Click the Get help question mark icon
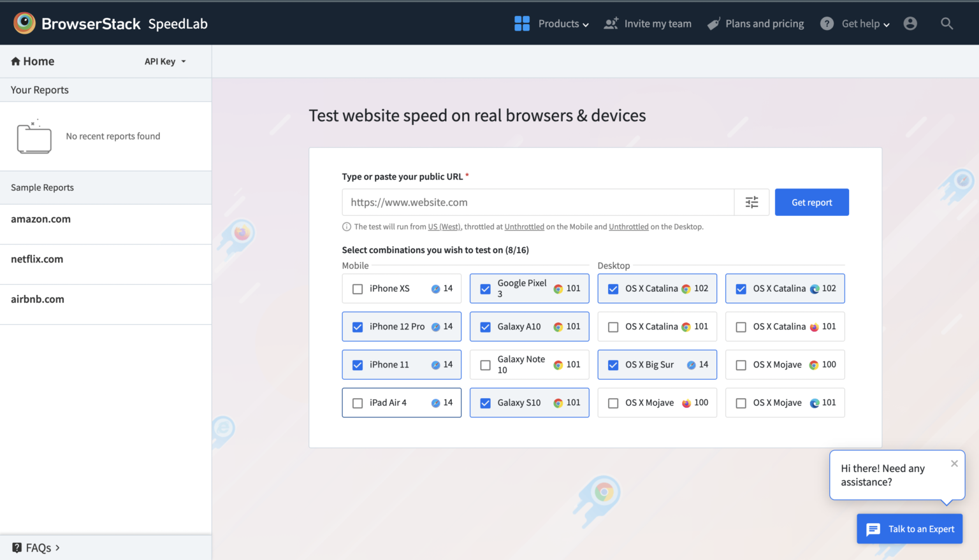This screenshot has height=560, width=979. point(827,23)
